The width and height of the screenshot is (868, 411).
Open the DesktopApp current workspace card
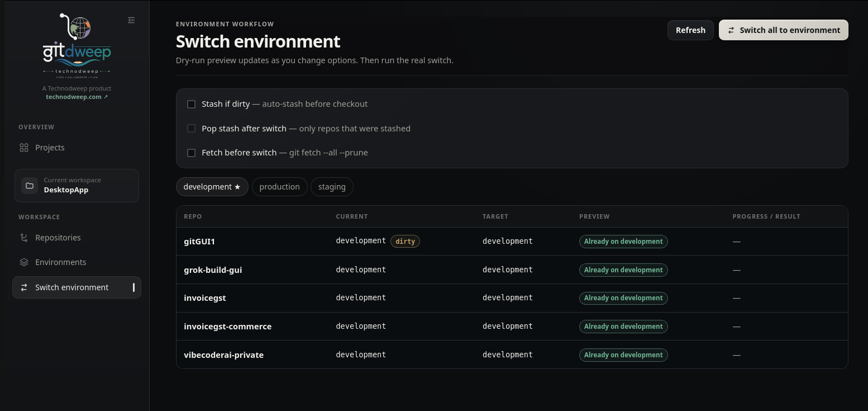(77, 186)
